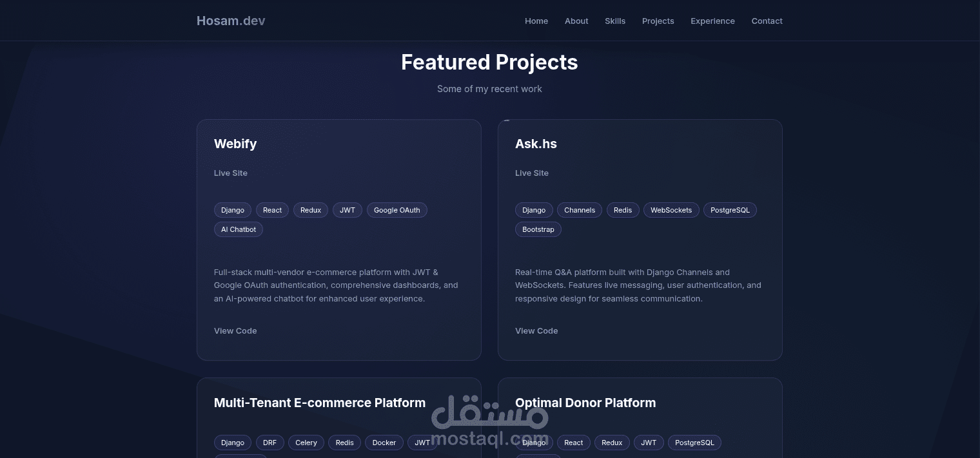Click the PostgreSQL tag in the Ask.hs card
This screenshot has height=458, width=980.
730,210
